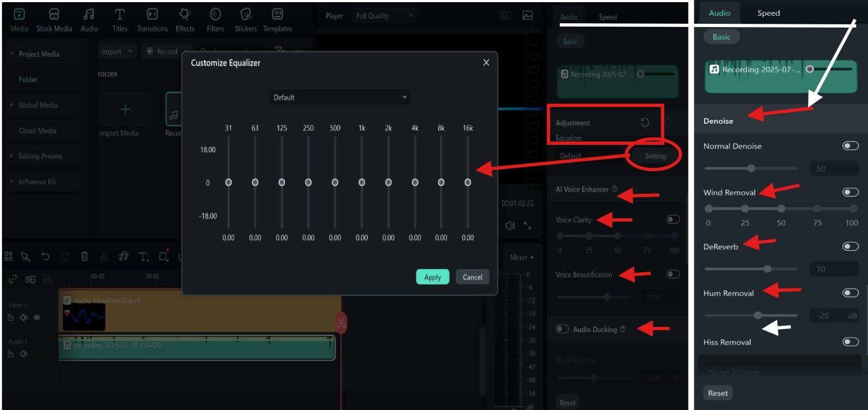Open the Titles panel
Screen dimensions: 868x410
(x=120, y=20)
